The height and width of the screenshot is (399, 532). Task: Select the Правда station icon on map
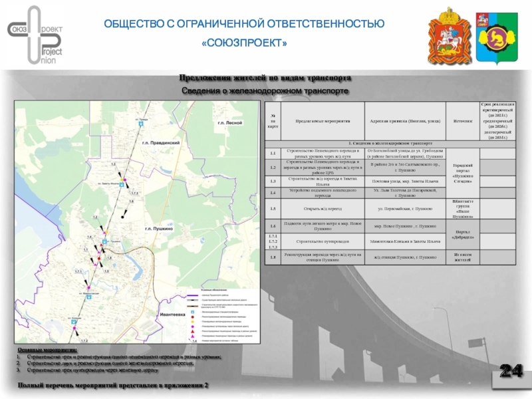(x=141, y=124)
